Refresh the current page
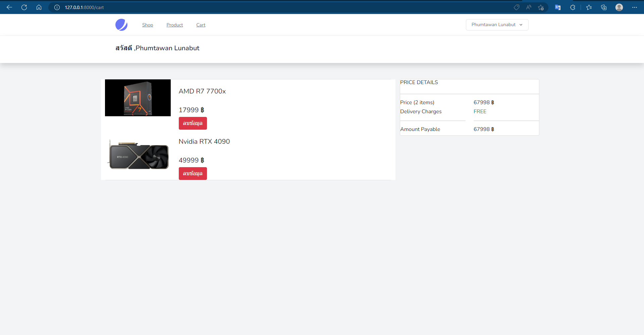 pyautogui.click(x=24, y=7)
